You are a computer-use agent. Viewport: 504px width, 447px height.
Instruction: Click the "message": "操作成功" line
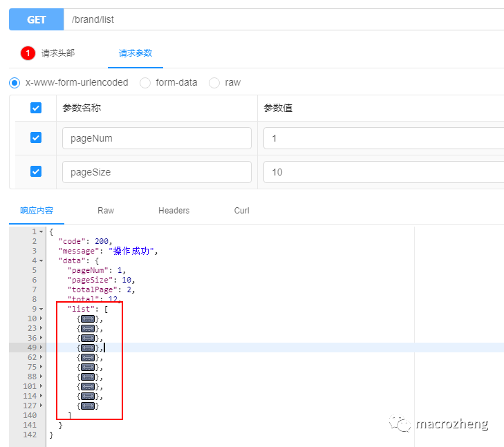point(109,251)
